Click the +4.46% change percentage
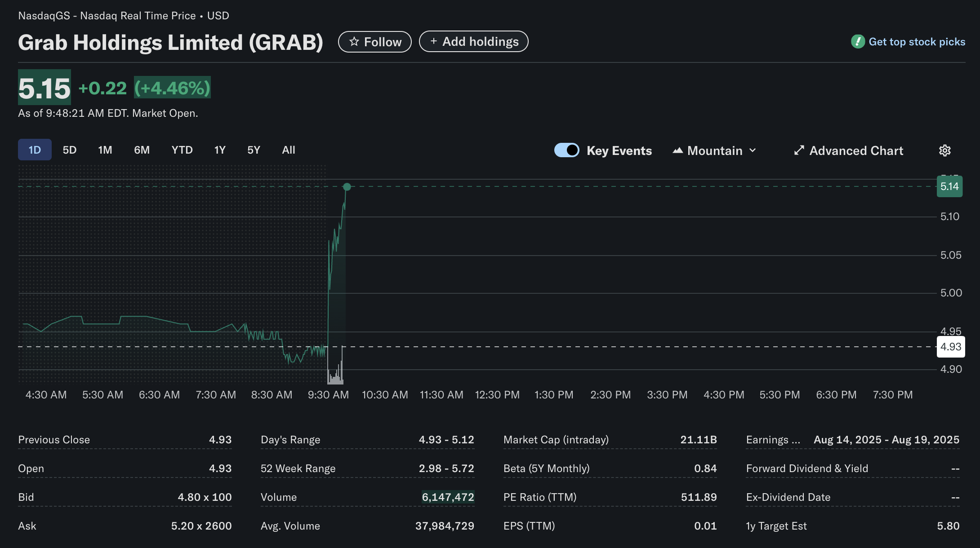The height and width of the screenshot is (548, 980). click(172, 88)
